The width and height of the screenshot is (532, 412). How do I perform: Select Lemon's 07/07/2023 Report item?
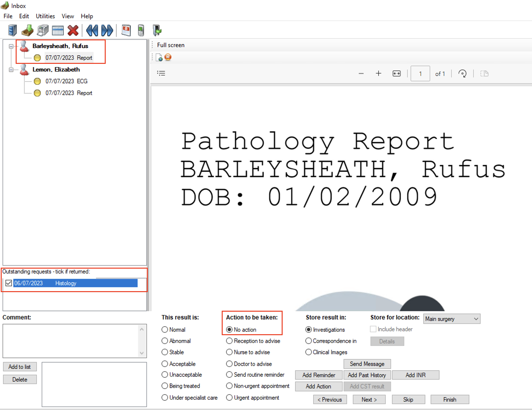tap(69, 93)
